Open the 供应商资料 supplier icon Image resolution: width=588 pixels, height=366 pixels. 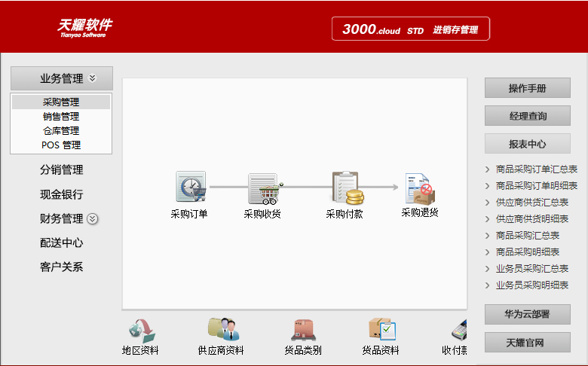click(222, 330)
